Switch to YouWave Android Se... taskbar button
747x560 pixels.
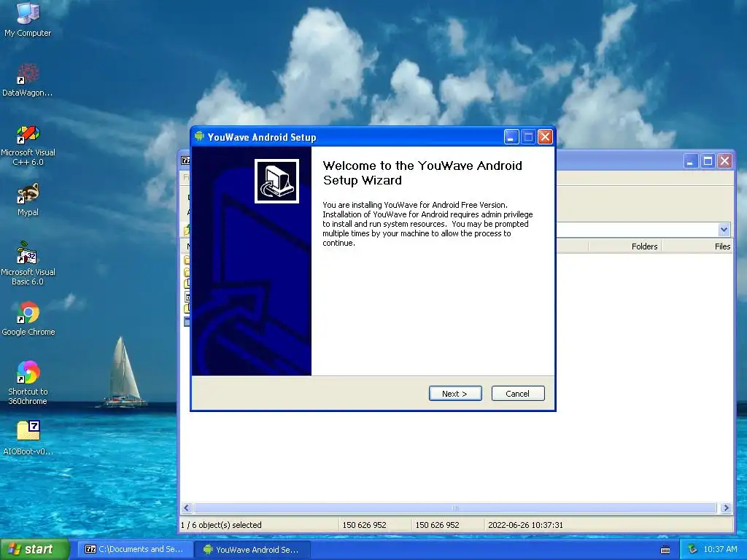coord(252,549)
